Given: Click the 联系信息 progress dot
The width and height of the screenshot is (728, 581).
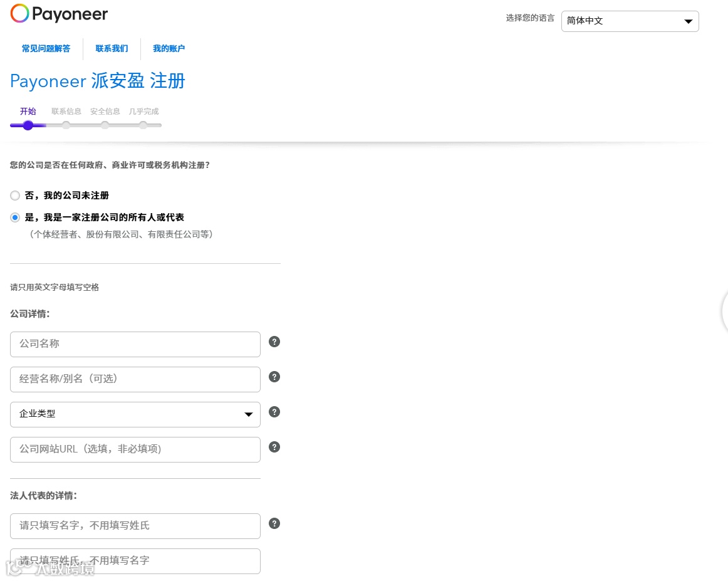Looking at the screenshot, I should [66, 125].
